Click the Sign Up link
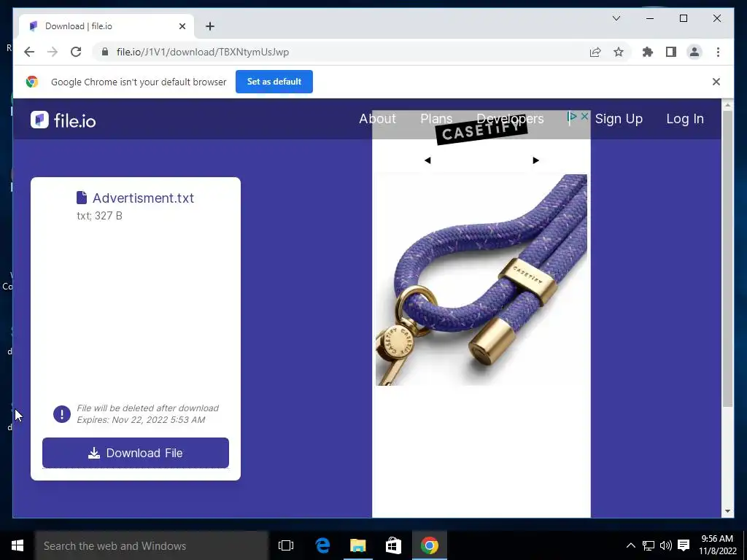This screenshot has width=747, height=560. click(619, 119)
